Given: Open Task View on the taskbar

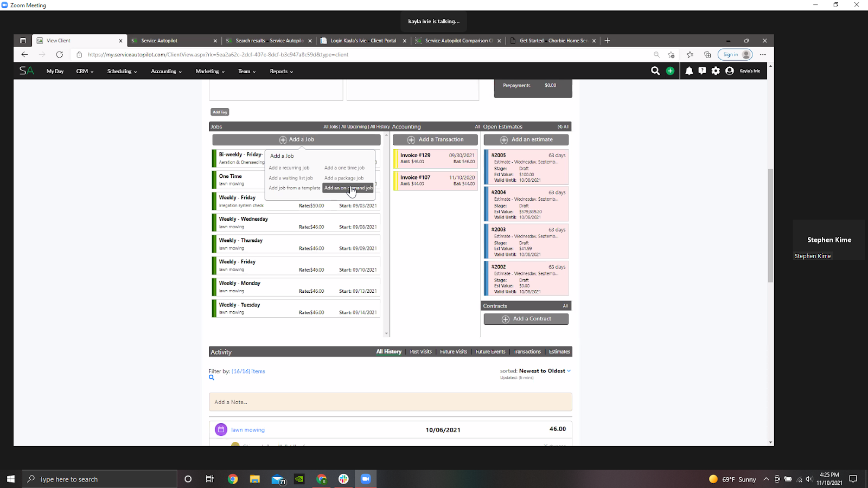Looking at the screenshot, I should click(x=209, y=479).
